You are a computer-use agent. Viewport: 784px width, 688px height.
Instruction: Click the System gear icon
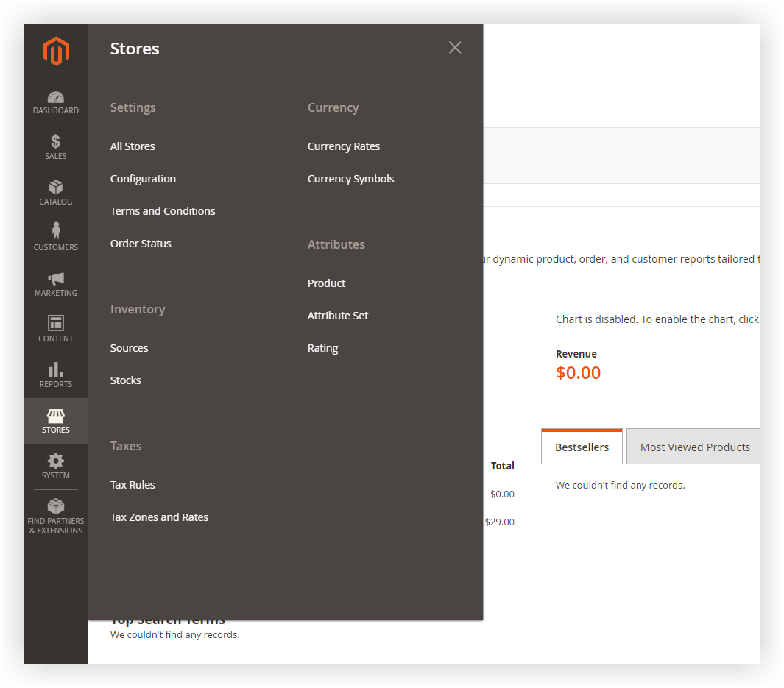click(55, 466)
